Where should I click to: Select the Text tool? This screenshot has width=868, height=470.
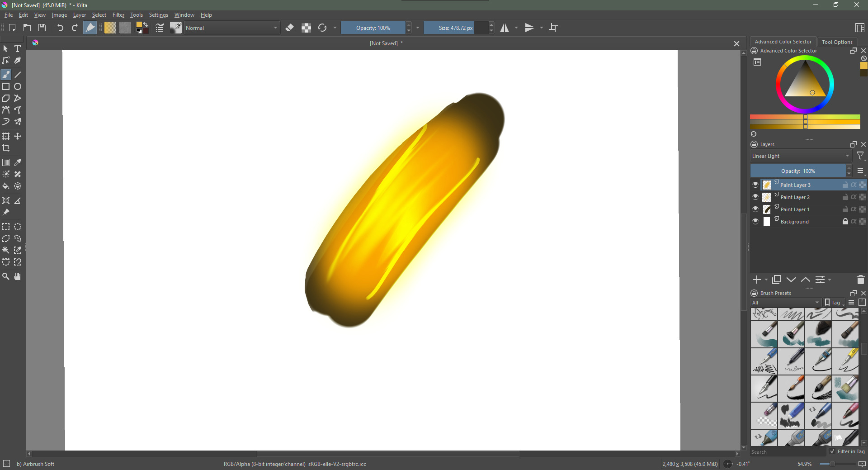coord(18,48)
